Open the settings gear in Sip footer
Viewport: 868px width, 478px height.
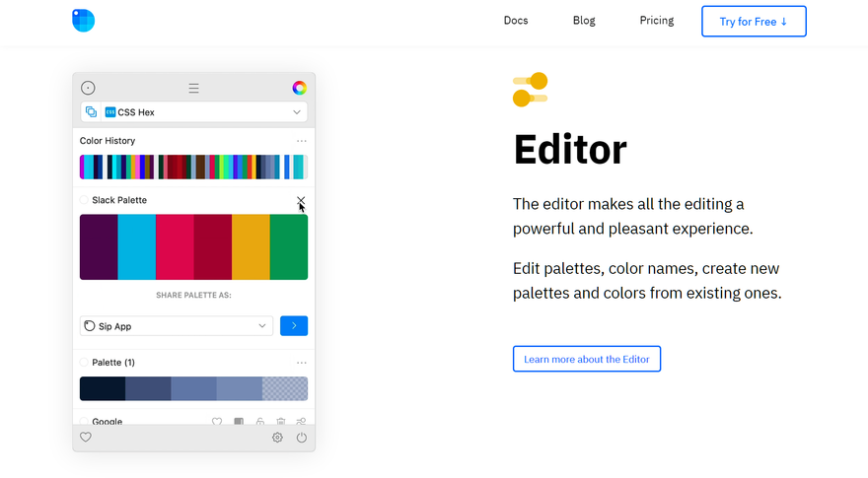pyautogui.click(x=277, y=438)
